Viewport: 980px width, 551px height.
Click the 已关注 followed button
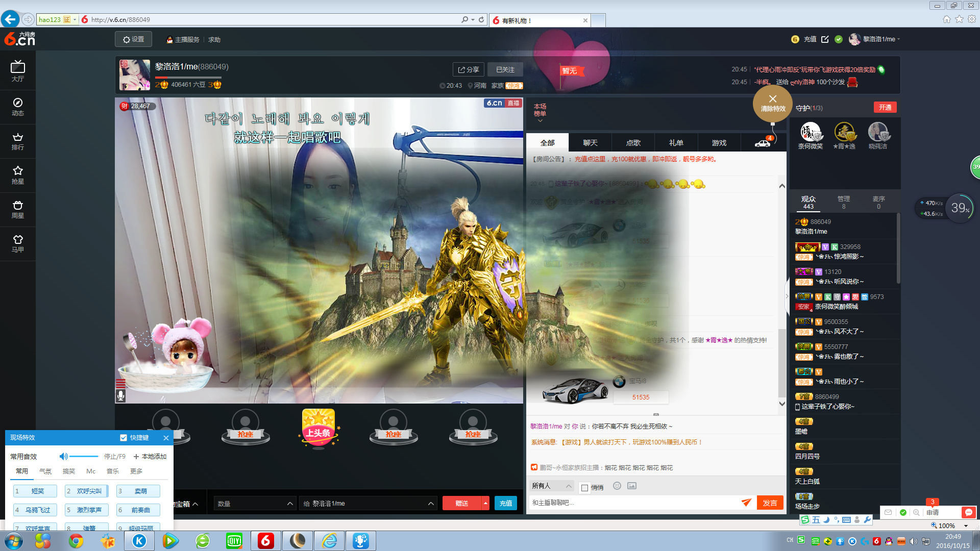pyautogui.click(x=505, y=69)
